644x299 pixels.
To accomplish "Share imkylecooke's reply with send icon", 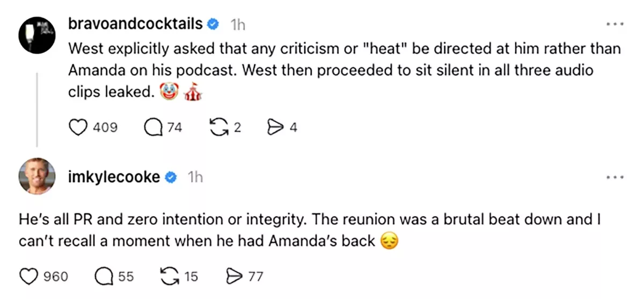I will [234, 276].
